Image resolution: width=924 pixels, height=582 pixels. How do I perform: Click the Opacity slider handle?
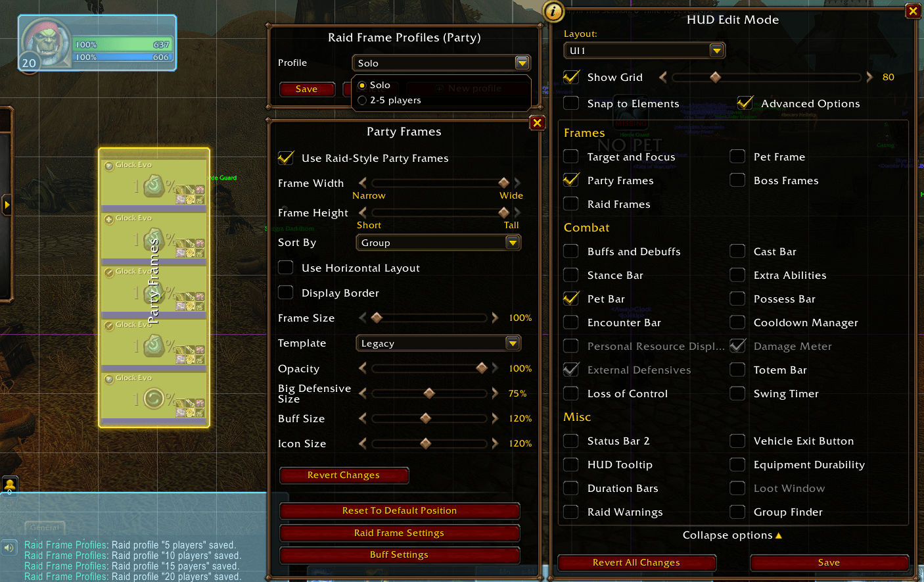click(482, 368)
